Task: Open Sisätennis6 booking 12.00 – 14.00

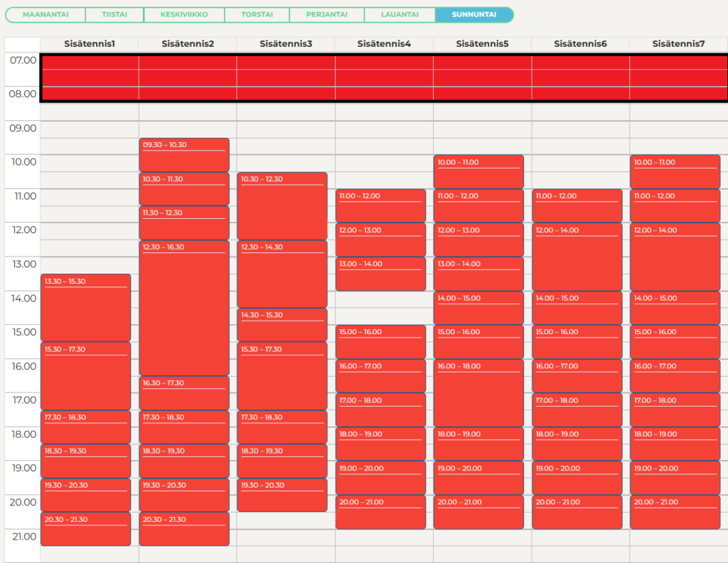Action: [x=577, y=257]
